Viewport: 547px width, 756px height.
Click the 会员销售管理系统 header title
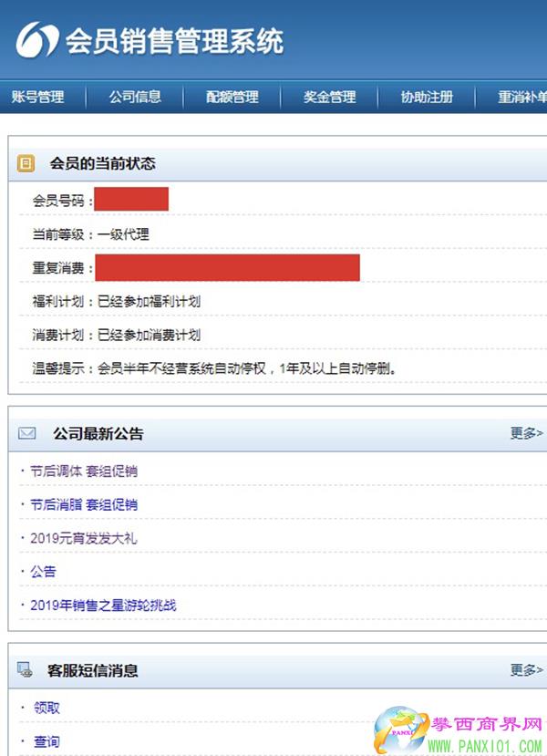click(x=174, y=41)
